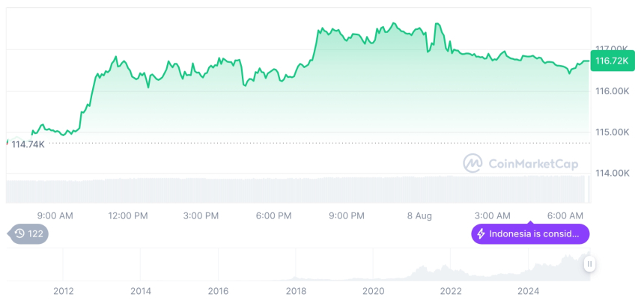Click the 114.74K starting price label

(x=28, y=144)
